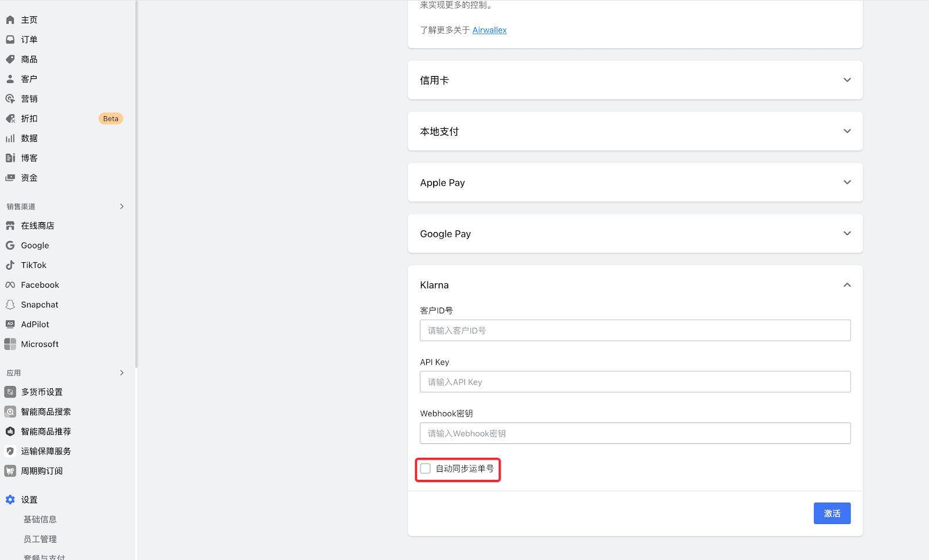Expand the 销售渠道 sidebar arrow
Image resolution: width=929 pixels, height=560 pixels.
[x=121, y=207]
